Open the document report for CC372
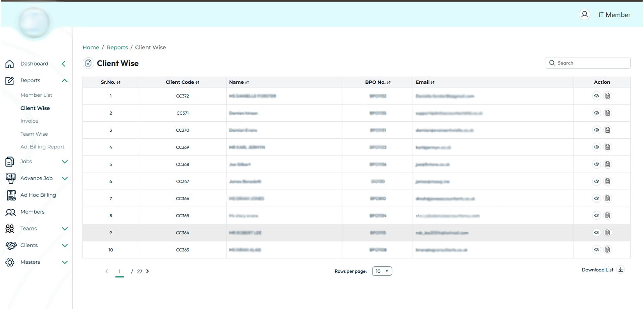This screenshot has height=309, width=644. [607, 96]
